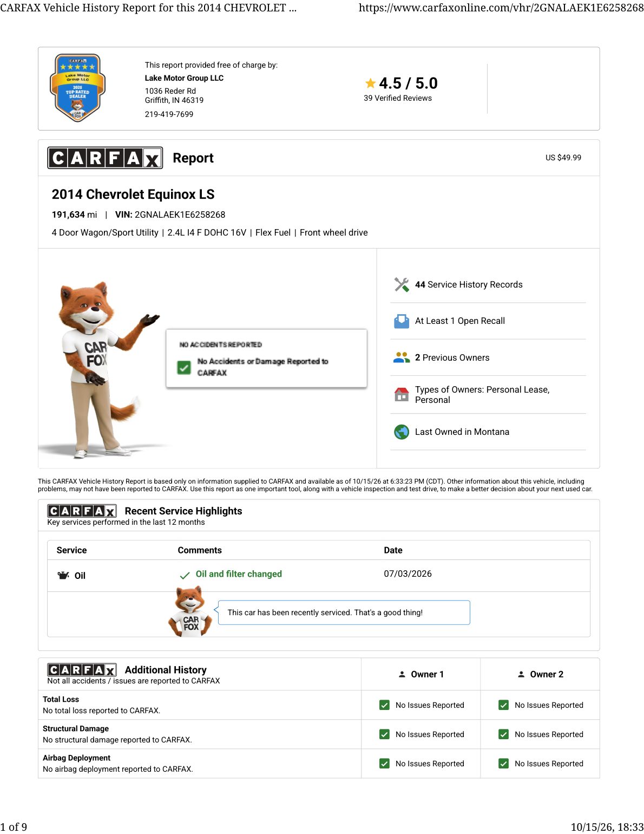Click the Top-Rated Dealer badge icon
The image size is (644, 834).
tap(77, 88)
